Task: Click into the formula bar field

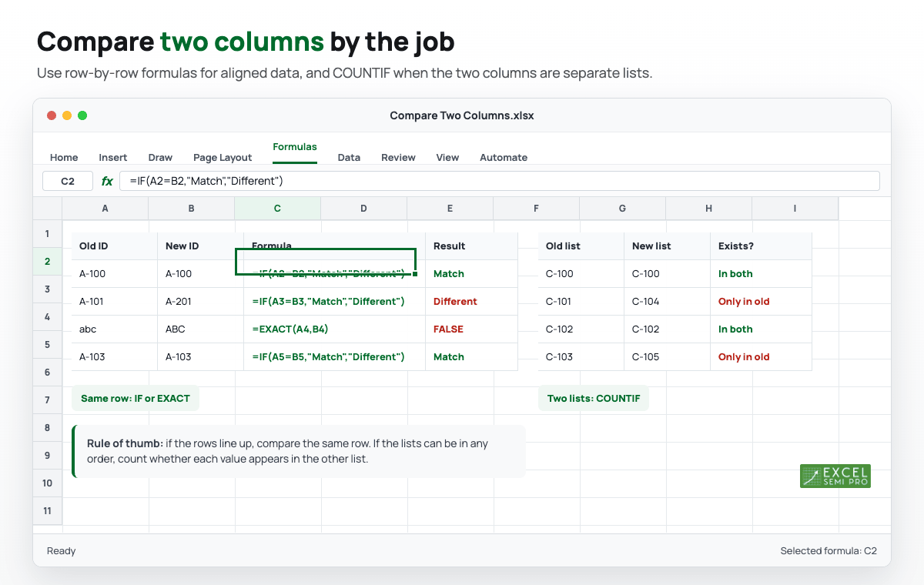Action: pyautogui.click(x=500, y=181)
